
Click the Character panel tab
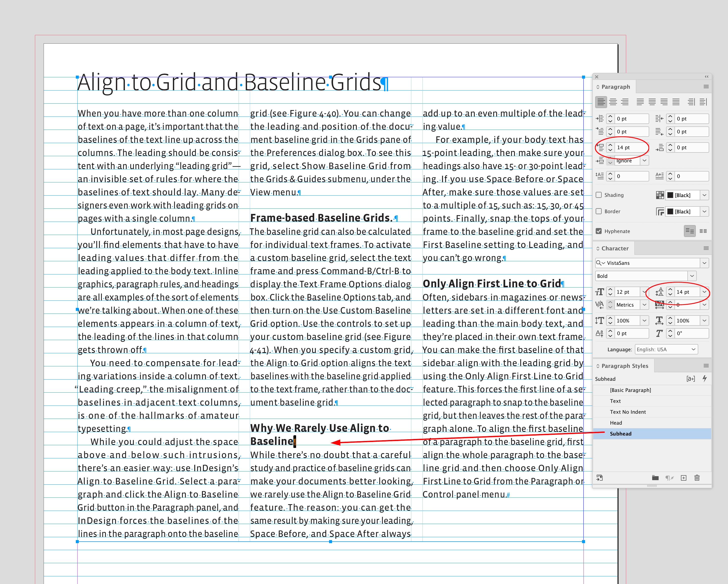pyautogui.click(x=615, y=248)
